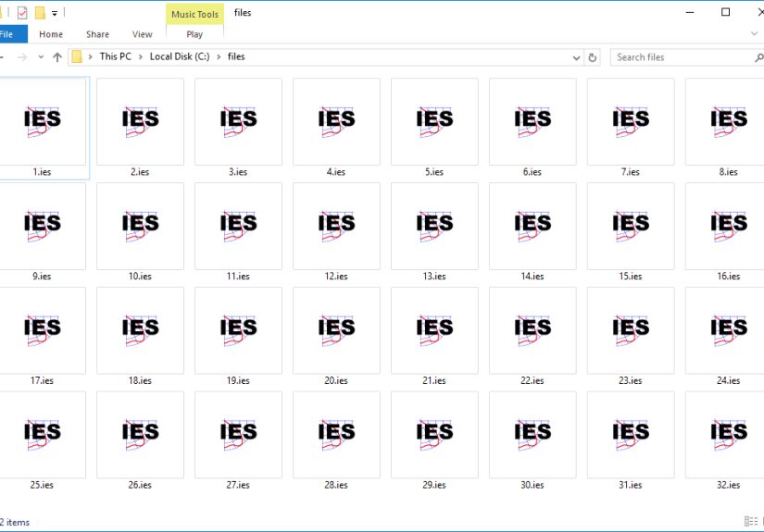764x532 pixels.
Task: Open recent locations dropdown arrow
Action: pyautogui.click(x=41, y=57)
